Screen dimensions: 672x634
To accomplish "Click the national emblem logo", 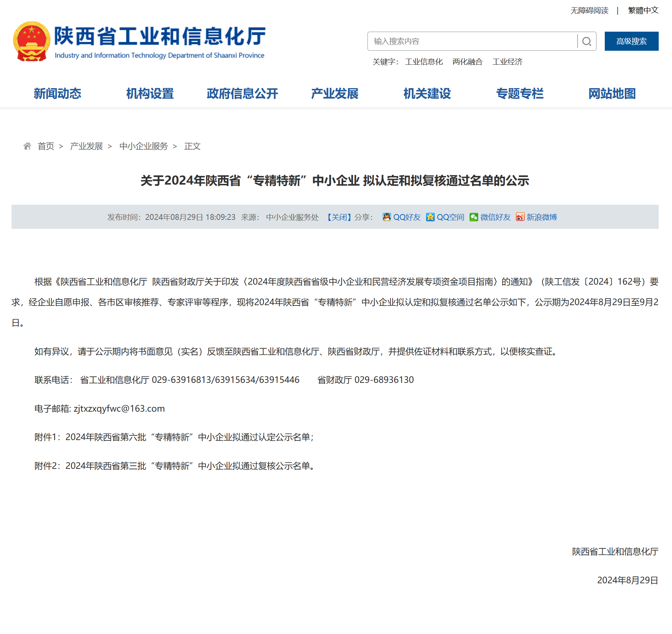I will point(32,41).
